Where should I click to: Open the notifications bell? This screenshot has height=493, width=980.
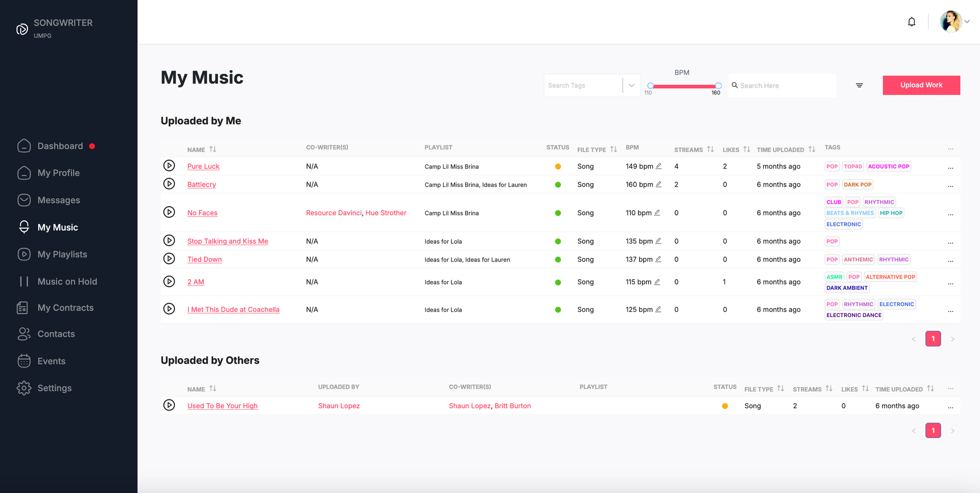[911, 22]
